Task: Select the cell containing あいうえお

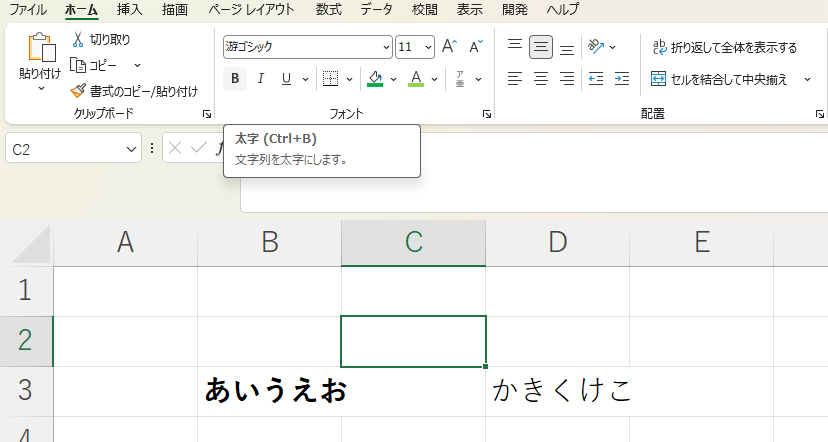Action: pos(269,391)
